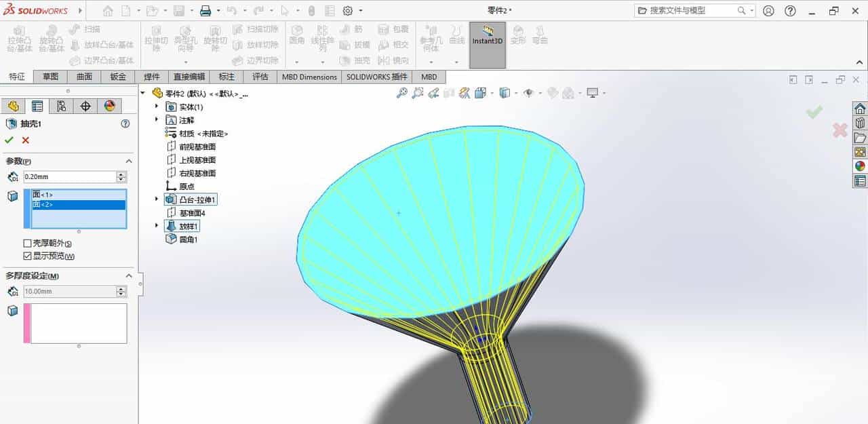868x424 pixels.
Task: Open the hide/show items eye toggle
Action: pyautogui.click(x=528, y=94)
